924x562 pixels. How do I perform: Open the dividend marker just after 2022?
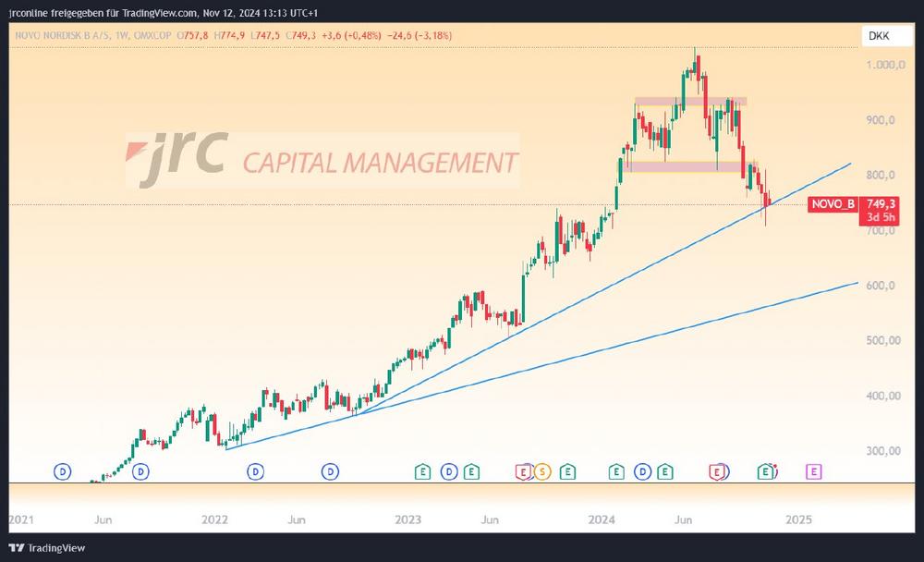coord(255,471)
